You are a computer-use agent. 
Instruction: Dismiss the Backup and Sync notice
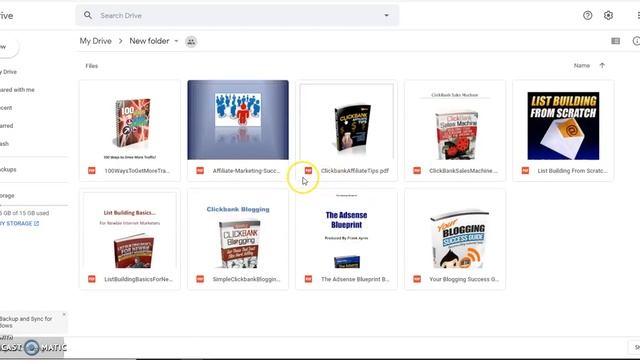[x=64, y=314]
